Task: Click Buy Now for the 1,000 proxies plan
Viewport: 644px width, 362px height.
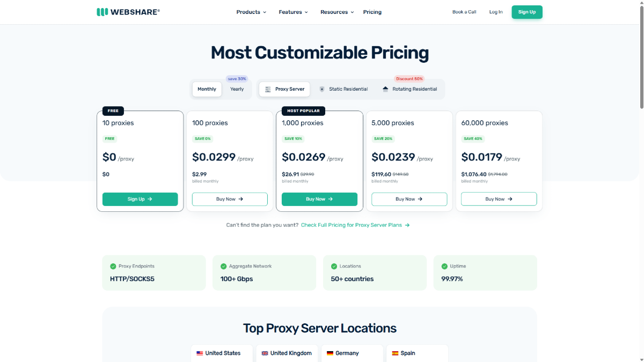Action: [x=319, y=199]
